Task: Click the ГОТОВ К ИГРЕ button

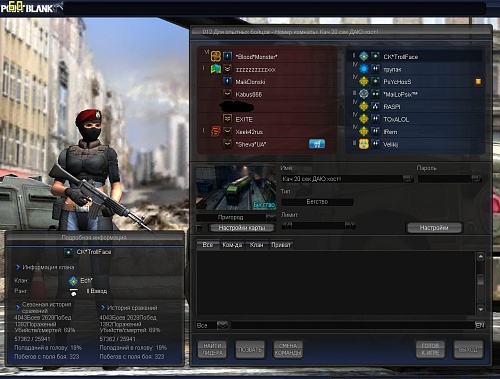Action: click(430, 349)
